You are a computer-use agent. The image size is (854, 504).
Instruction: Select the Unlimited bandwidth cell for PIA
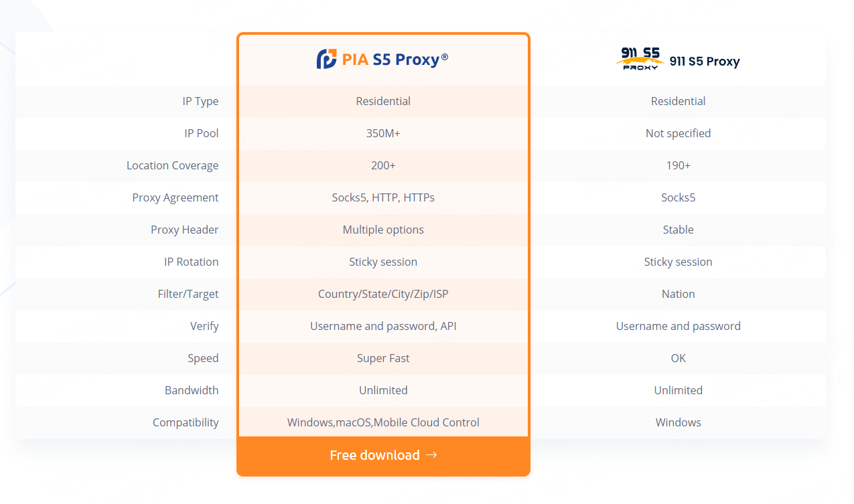(383, 390)
